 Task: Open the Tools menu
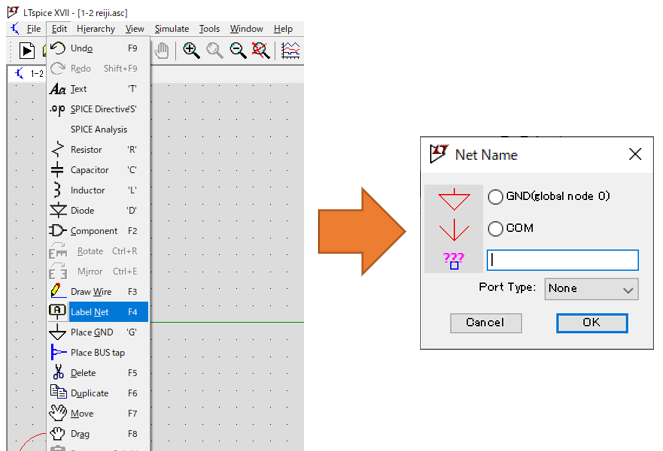[x=209, y=29]
